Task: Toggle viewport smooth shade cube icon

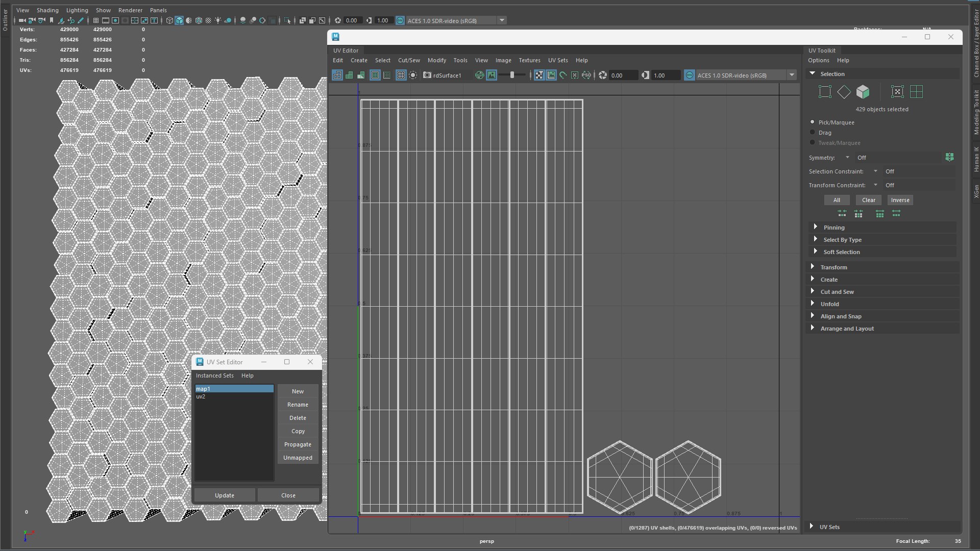Action: 179,20
